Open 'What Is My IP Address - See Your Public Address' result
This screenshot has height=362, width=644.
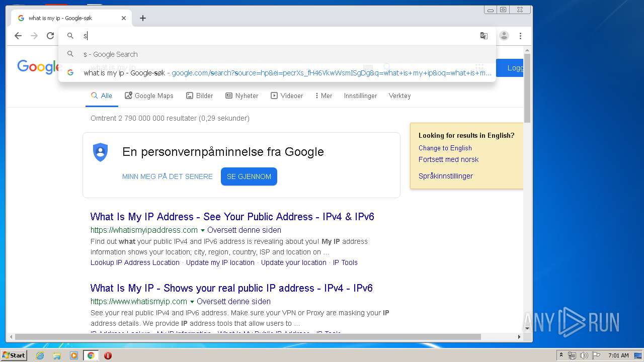coord(232,217)
